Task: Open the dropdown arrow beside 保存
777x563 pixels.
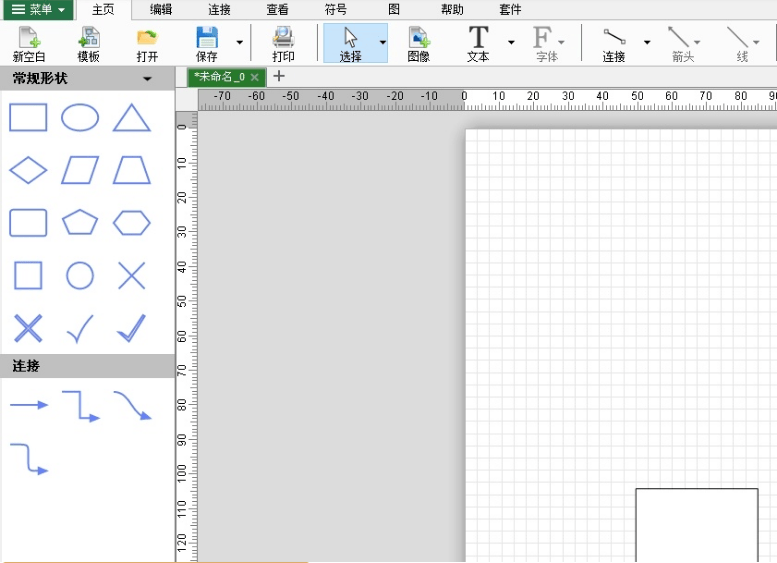Action: pyautogui.click(x=239, y=43)
